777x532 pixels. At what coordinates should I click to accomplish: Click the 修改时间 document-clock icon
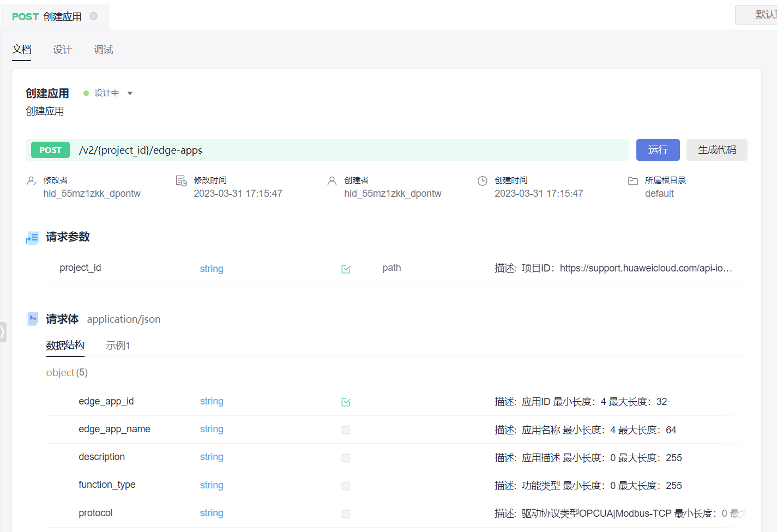[x=182, y=181]
